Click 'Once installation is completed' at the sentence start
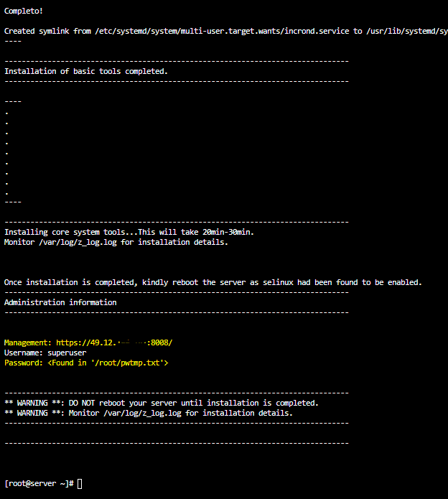Viewport: 448px width, 499px height. [x=70, y=282]
